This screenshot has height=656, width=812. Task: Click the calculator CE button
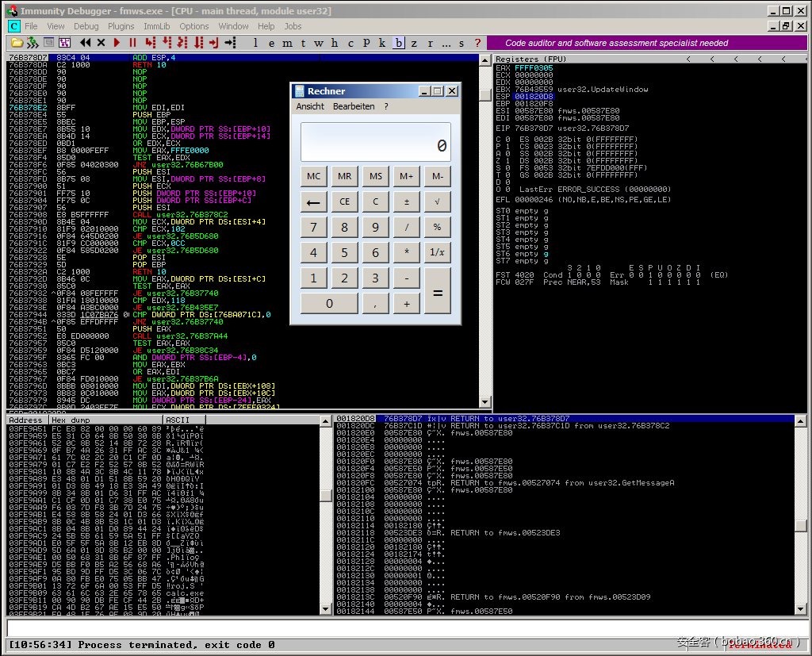click(x=344, y=201)
